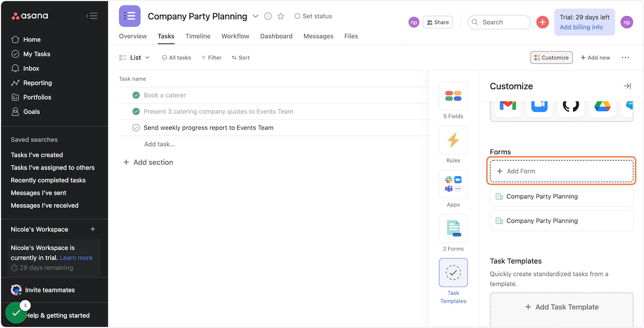Screen dimensions: 644x328
Task: Switch to the Files tab
Action: 351,36
